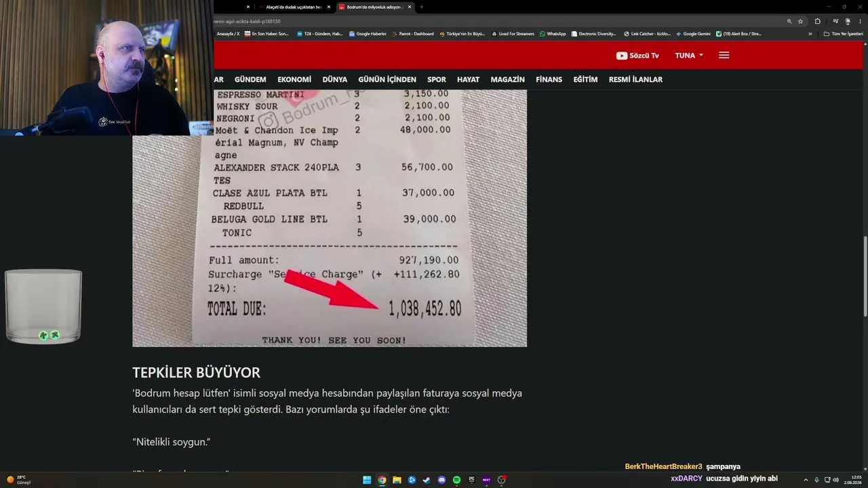Open Spotify from the taskbar
The image size is (868, 488).
456,480
